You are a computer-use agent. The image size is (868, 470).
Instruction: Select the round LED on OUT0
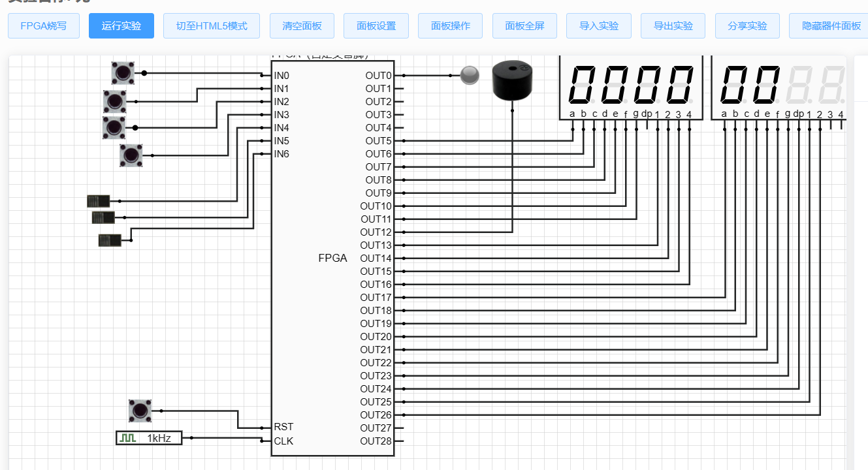point(470,75)
